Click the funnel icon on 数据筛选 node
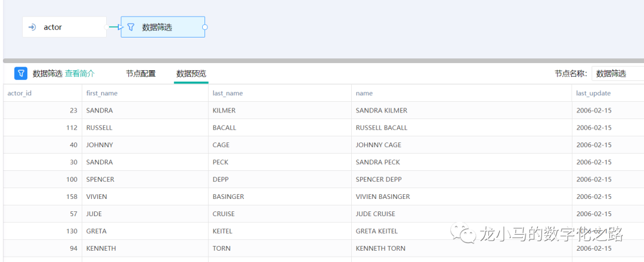This screenshot has width=644, height=262. (x=131, y=27)
